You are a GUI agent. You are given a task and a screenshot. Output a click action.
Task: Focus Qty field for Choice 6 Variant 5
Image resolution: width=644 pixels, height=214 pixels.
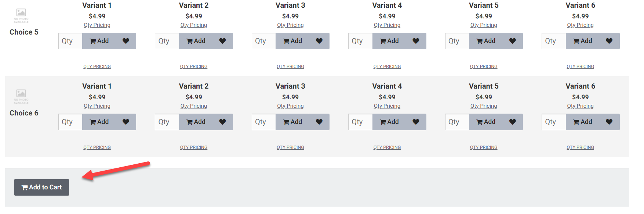pos(457,122)
